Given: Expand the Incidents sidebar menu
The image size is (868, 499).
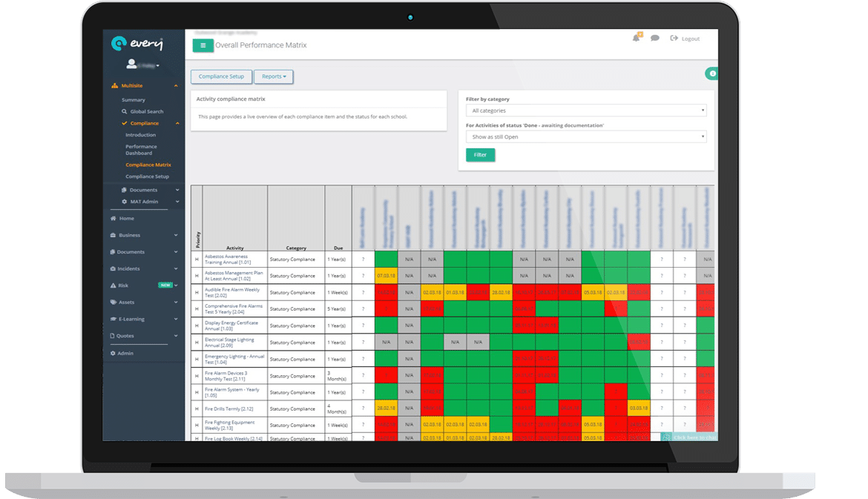Looking at the screenshot, I should coord(143,268).
